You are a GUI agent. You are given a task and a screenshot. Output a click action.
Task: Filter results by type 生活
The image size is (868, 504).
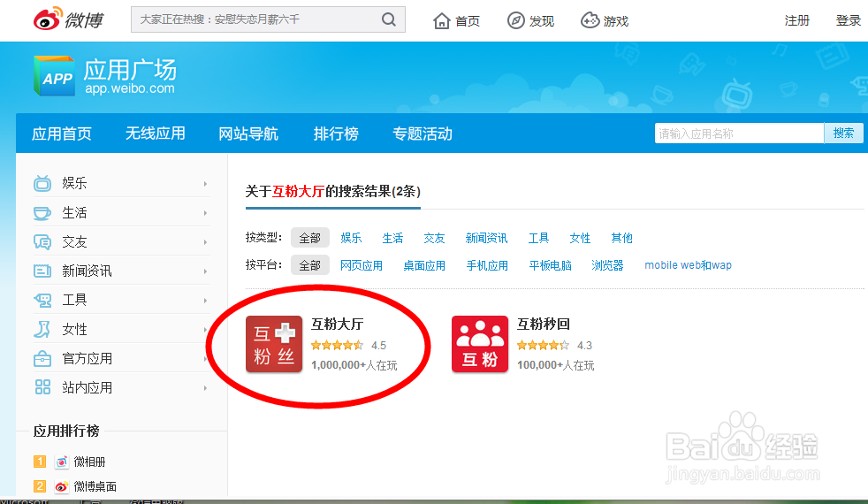pyautogui.click(x=392, y=238)
